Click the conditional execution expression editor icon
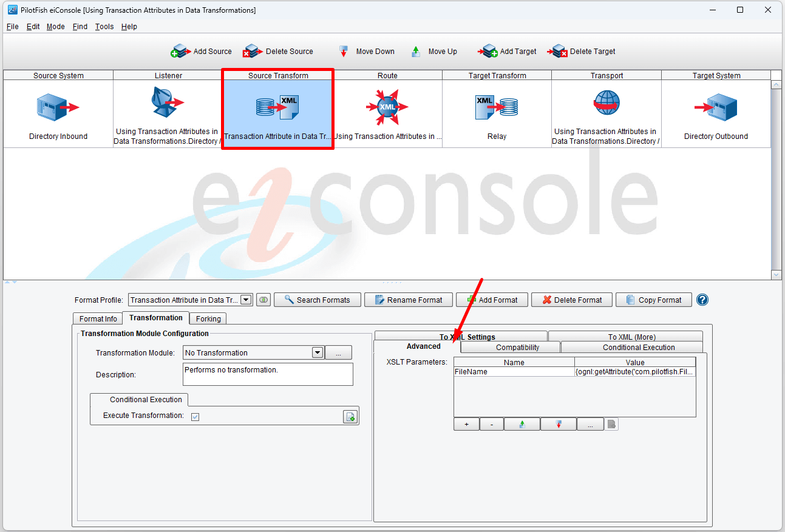 [350, 416]
